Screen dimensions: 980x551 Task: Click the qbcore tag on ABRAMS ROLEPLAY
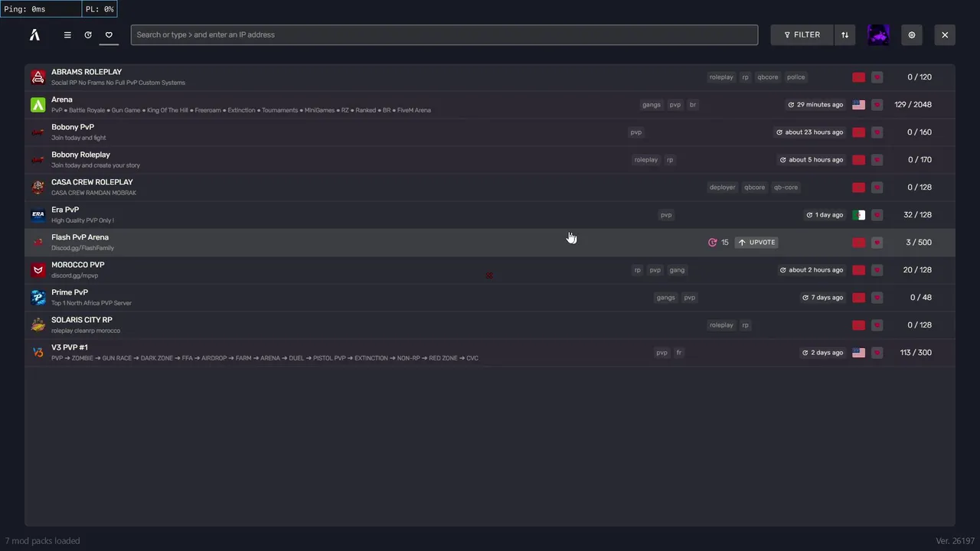pos(767,77)
